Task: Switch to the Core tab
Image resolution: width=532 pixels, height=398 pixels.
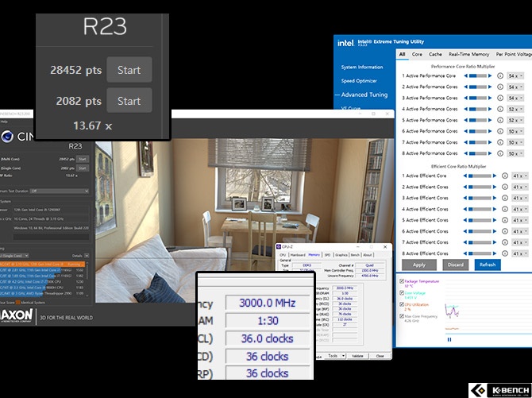Action: (417, 54)
